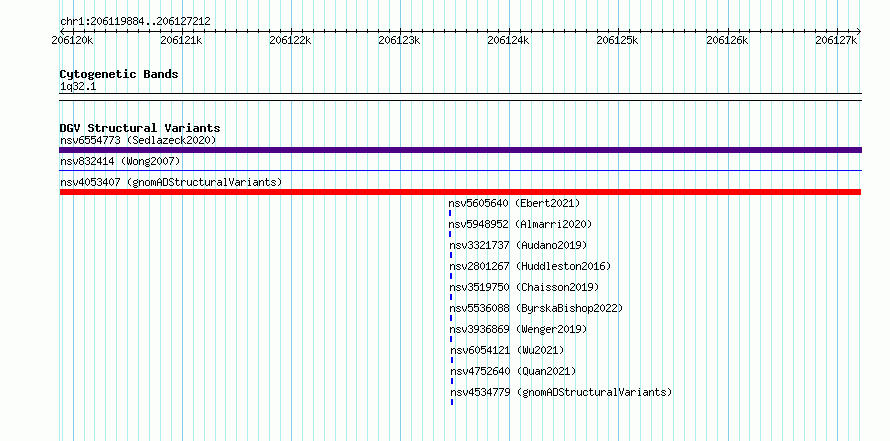Select nsv4534779 (gnomADStructuralVariants) variant label

click(x=561, y=392)
